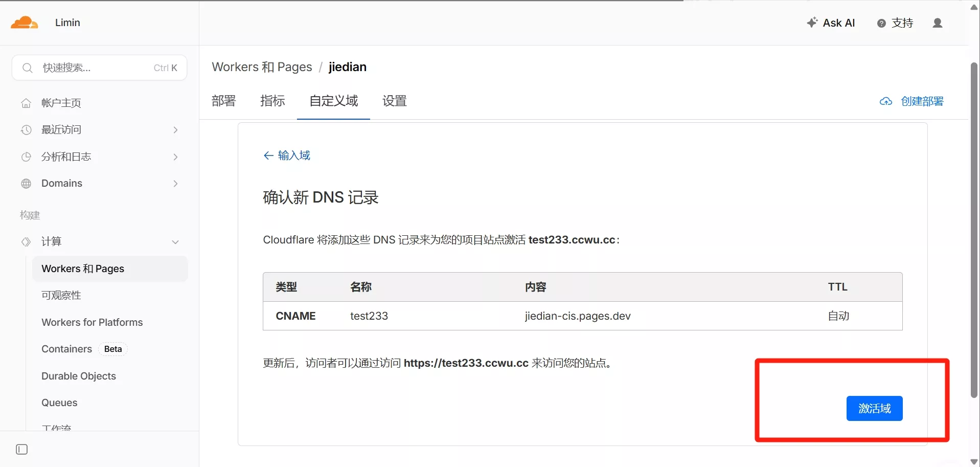Click the back arrow beside 输入域
The image size is (980, 467).
(x=268, y=155)
